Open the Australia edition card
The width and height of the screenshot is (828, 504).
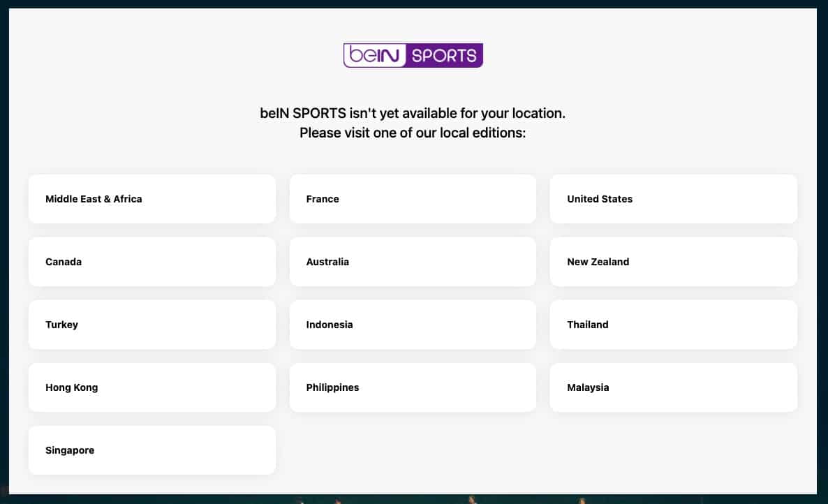click(x=413, y=262)
